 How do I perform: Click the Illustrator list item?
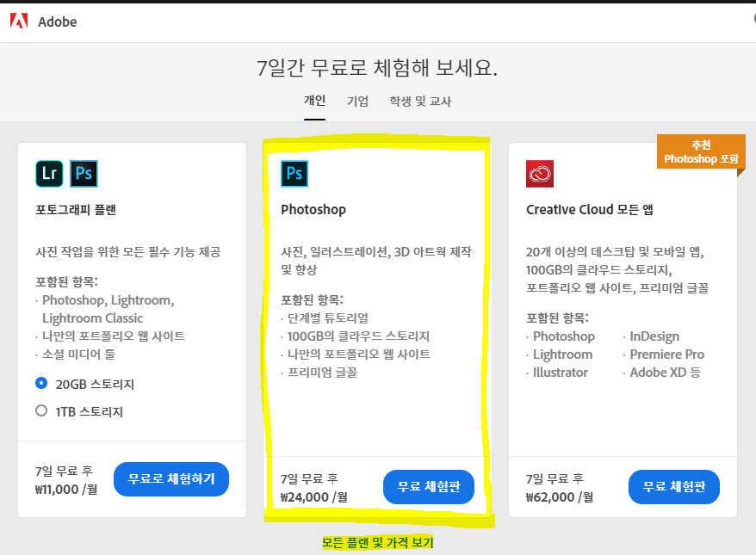(x=561, y=373)
